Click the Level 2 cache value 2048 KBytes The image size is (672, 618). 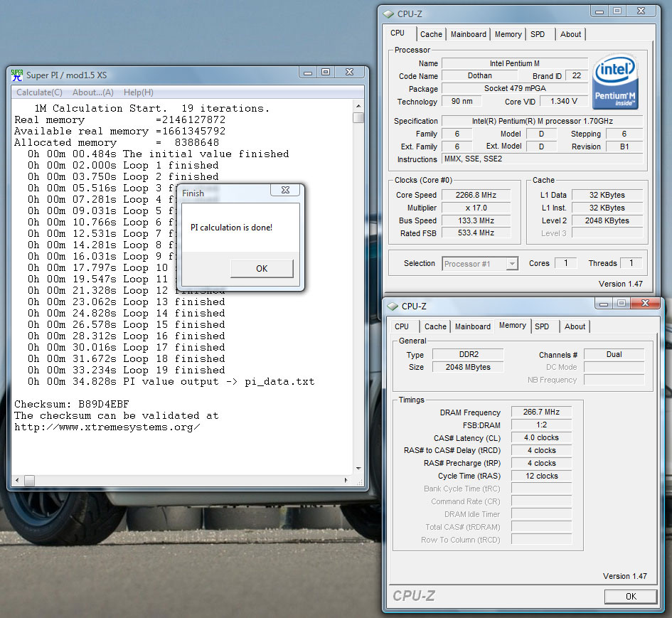click(x=607, y=220)
